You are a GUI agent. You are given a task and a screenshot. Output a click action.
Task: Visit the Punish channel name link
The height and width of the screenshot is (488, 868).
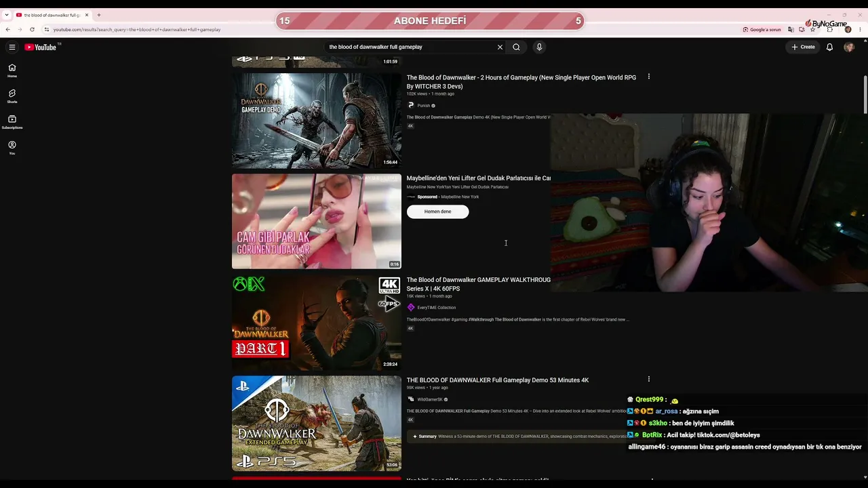coord(424,106)
